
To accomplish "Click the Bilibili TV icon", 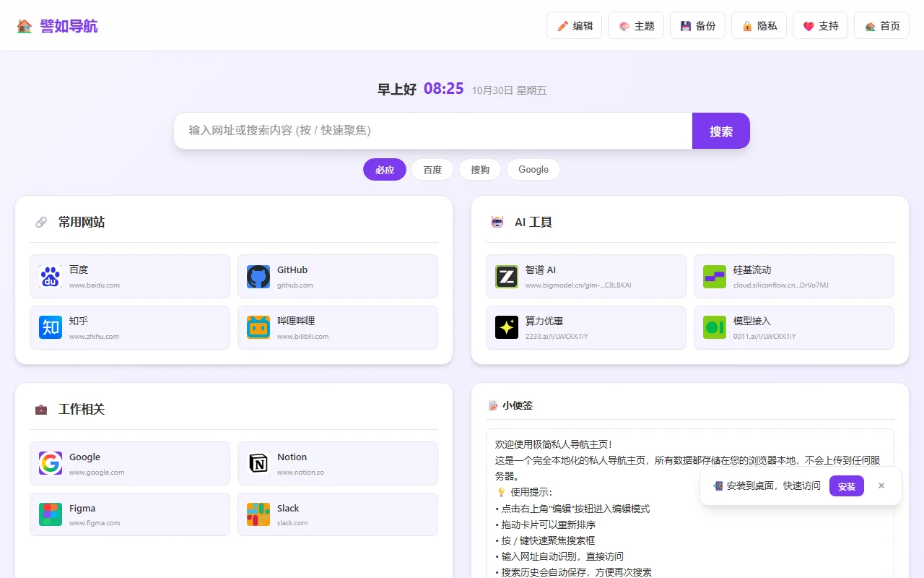I will (x=258, y=327).
